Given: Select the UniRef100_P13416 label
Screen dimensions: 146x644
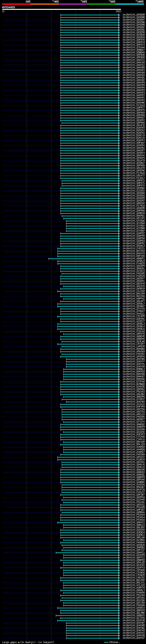Looking at the screenshot, I should click(x=134, y=173).
